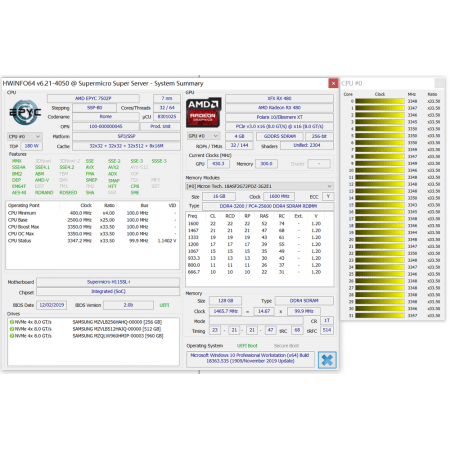Click the BIOS Version 2.0b field

tap(128, 305)
